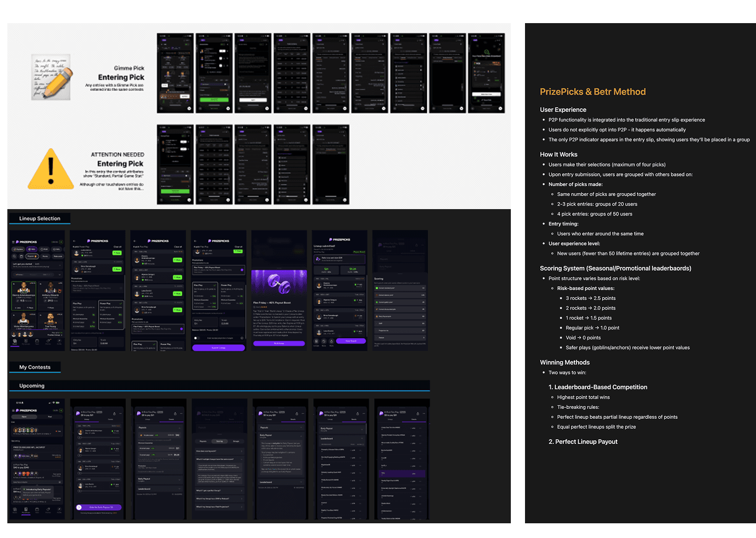
Task: Click the 'Scoring System (Seasonal/Promotional leaderboards)' heading
Action: coord(615,268)
